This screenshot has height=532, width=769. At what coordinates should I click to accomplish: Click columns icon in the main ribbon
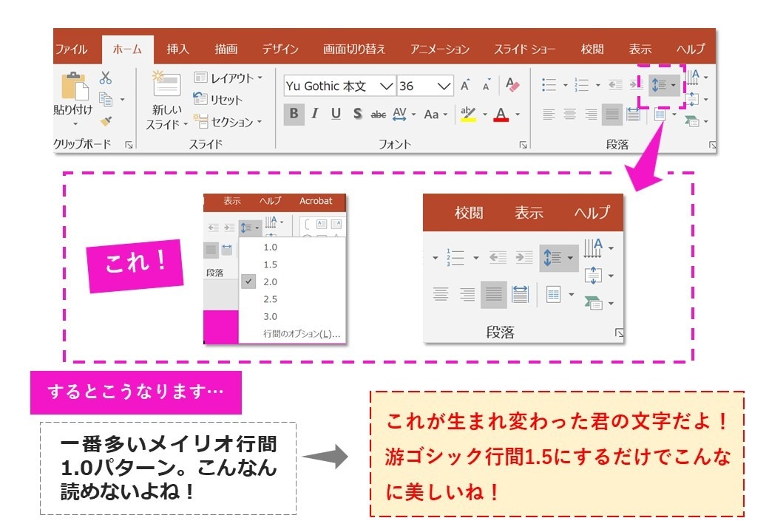[x=660, y=115]
